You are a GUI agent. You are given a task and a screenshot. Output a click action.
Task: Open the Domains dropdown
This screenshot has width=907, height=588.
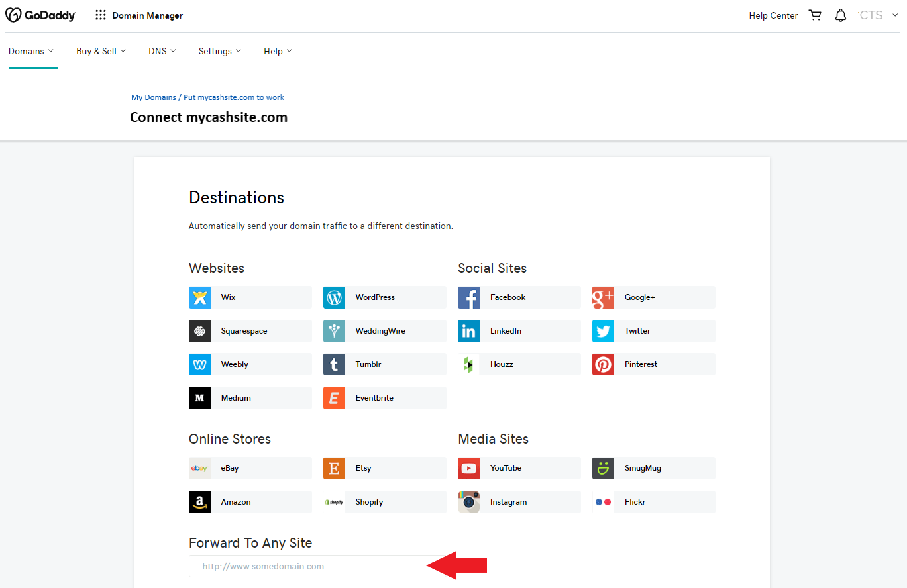point(30,51)
